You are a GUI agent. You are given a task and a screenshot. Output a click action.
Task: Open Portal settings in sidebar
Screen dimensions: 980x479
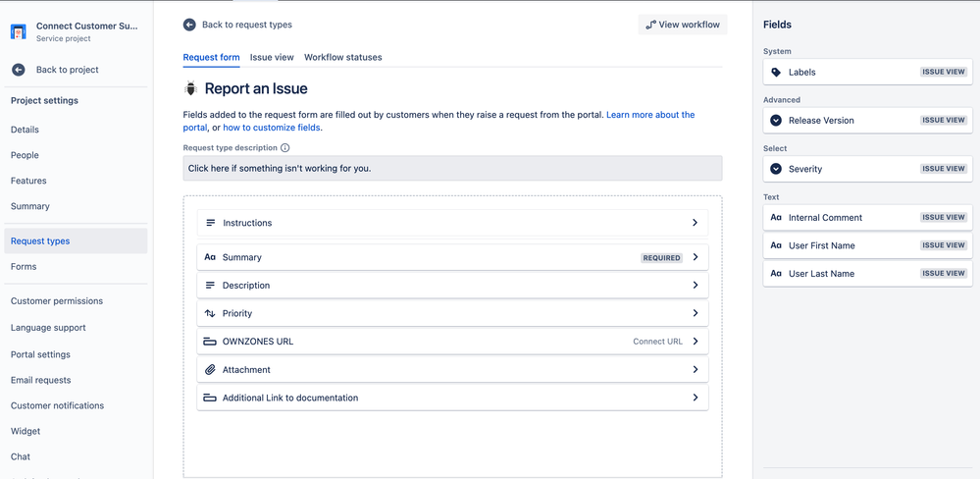click(x=40, y=354)
